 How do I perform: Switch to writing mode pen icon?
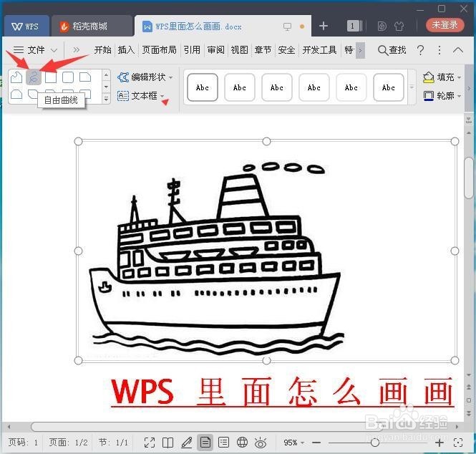point(186,443)
